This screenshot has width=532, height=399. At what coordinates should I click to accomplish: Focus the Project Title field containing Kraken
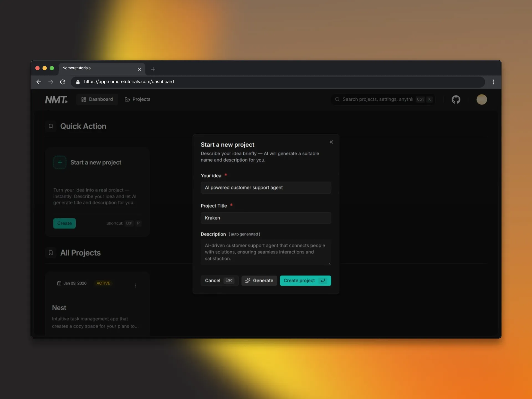(266, 218)
